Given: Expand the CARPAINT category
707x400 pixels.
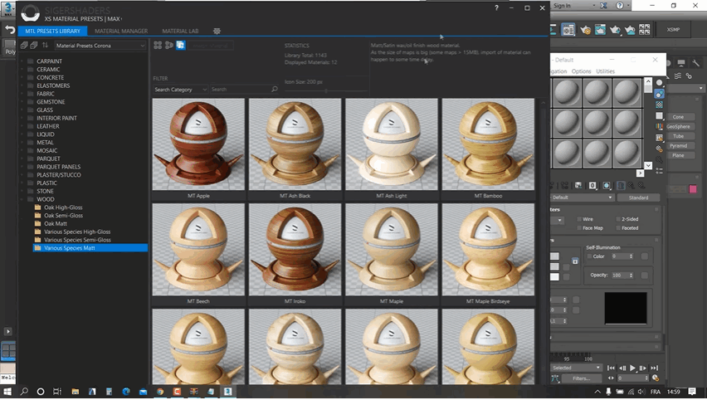Looking at the screenshot, I should [22, 61].
